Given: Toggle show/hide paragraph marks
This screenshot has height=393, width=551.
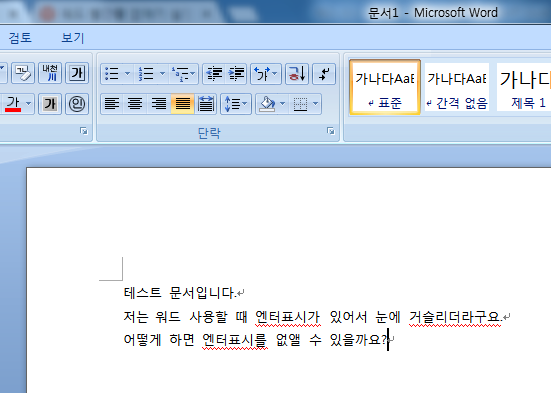Looking at the screenshot, I should tap(324, 74).
